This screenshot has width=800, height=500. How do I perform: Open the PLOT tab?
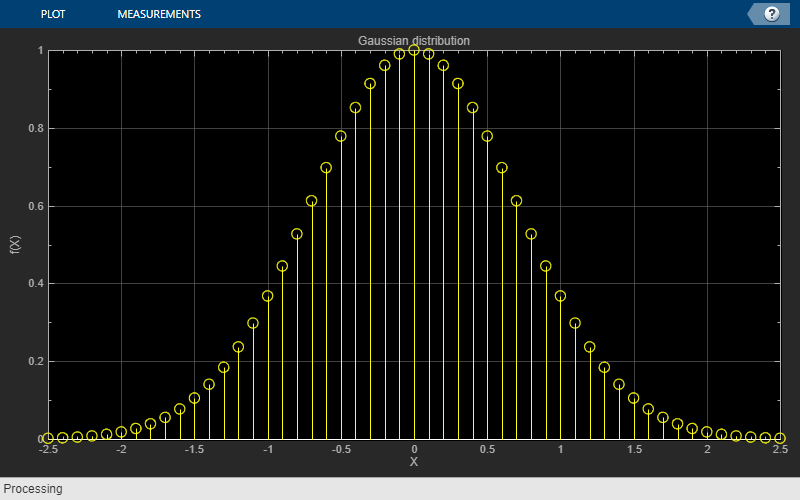(53, 14)
